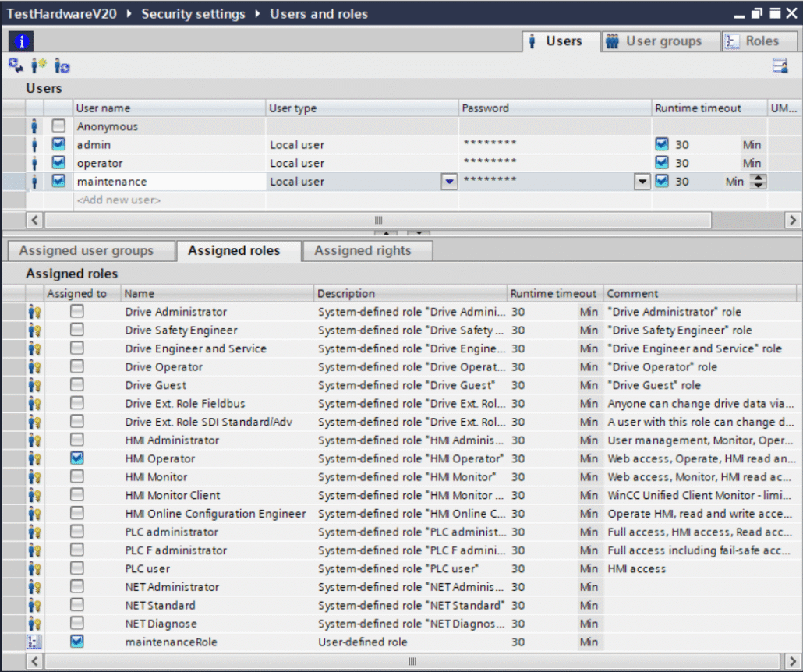Click the blue information icon
803x672 pixels.
[20, 42]
